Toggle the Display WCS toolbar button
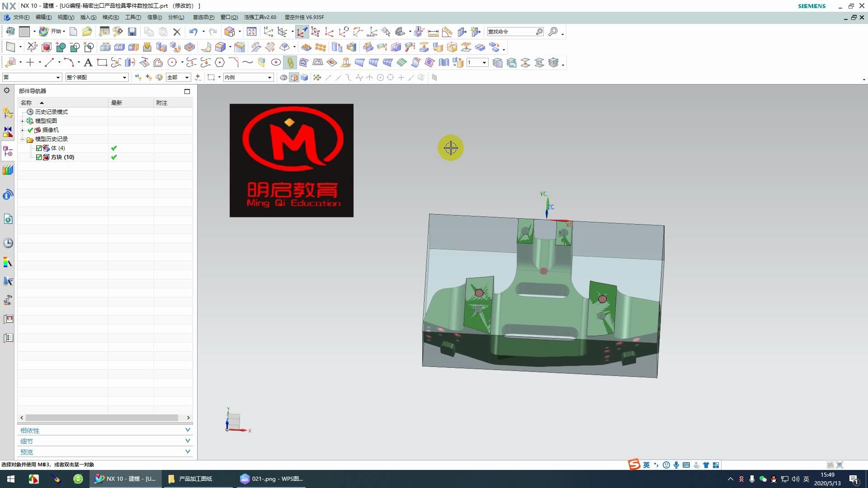The image size is (868, 488). (x=302, y=32)
